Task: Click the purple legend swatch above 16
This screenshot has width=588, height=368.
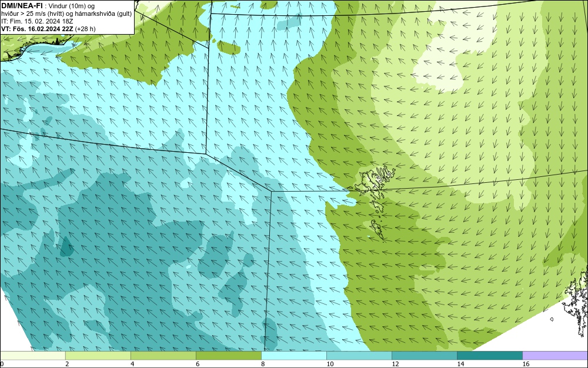Action: (x=555, y=356)
